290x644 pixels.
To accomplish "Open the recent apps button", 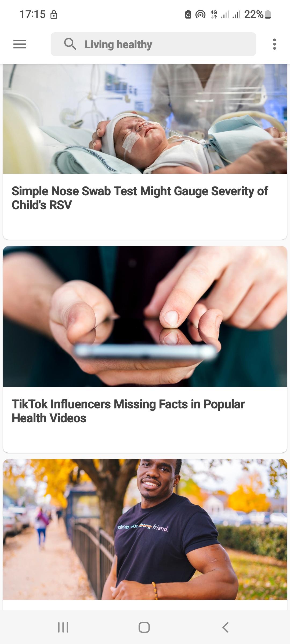I will pyautogui.click(x=63, y=627).
